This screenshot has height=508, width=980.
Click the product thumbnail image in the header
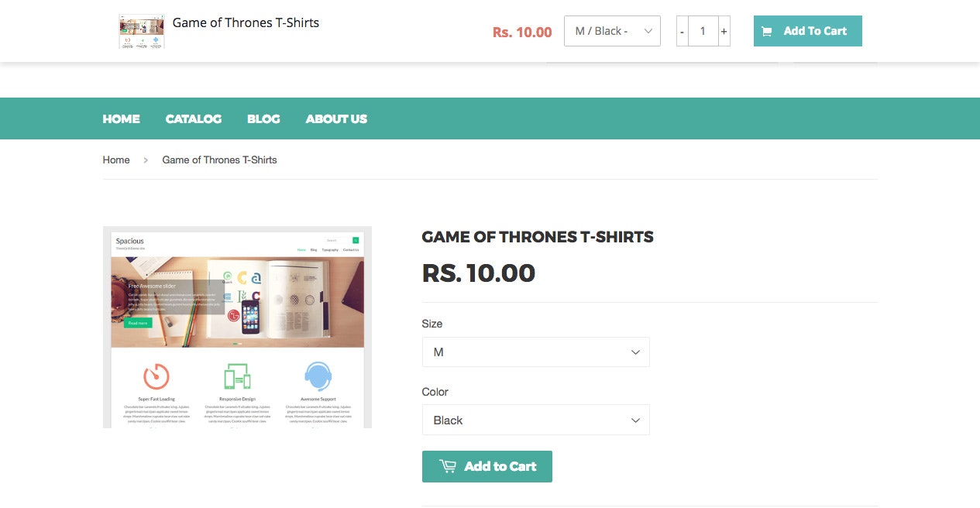pyautogui.click(x=141, y=31)
